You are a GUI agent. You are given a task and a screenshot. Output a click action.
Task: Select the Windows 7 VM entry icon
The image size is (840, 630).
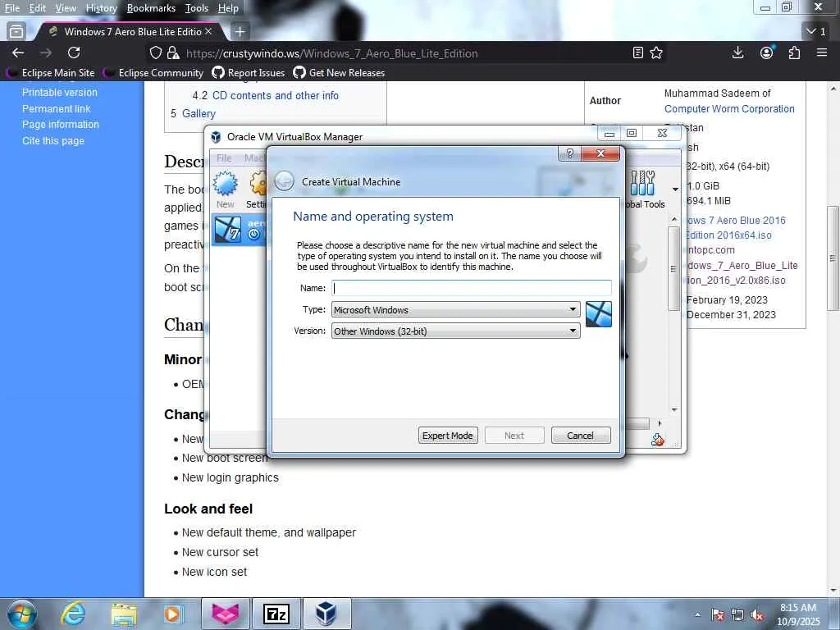pos(228,230)
